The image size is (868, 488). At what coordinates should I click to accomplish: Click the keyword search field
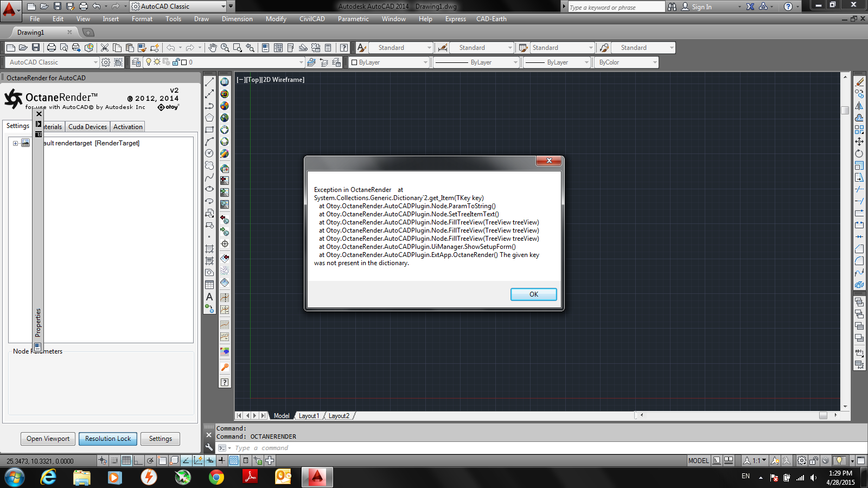pos(617,7)
